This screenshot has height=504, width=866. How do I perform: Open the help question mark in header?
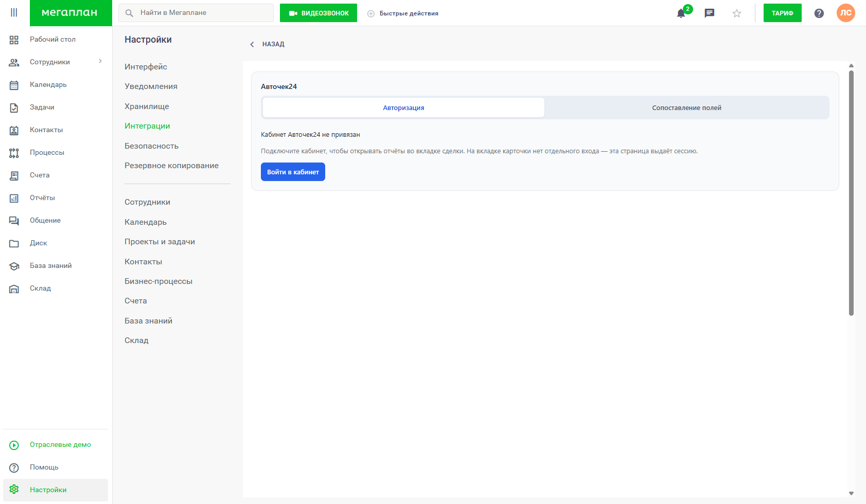pyautogui.click(x=819, y=13)
